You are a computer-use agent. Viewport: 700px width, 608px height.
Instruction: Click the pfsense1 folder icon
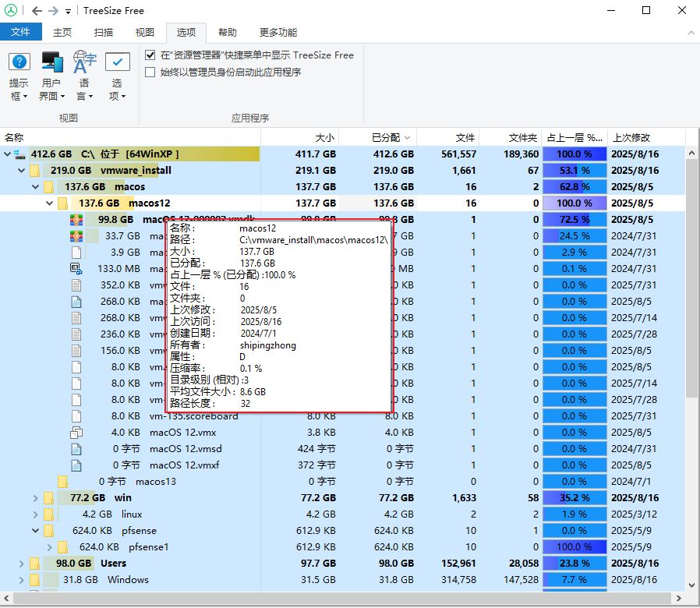point(63,547)
